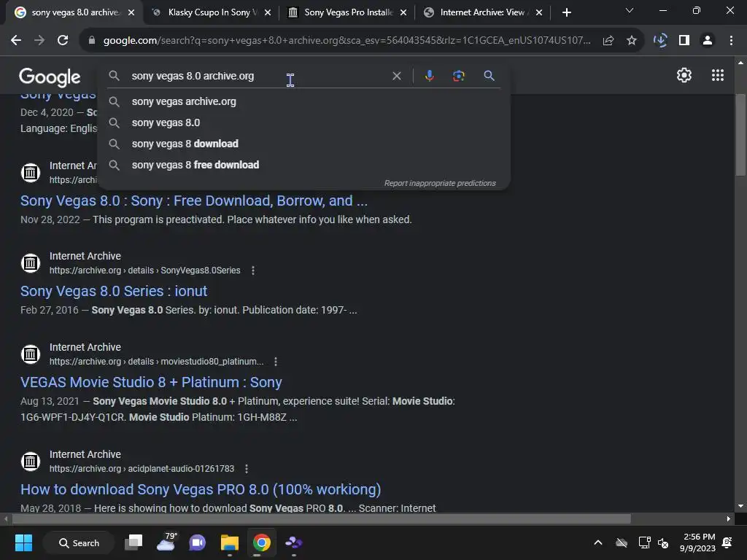Image resolution: width=747 pixels, height=560 pixels.
Task: Click the horizontal page scrollbar
Action: pos(322,518)
